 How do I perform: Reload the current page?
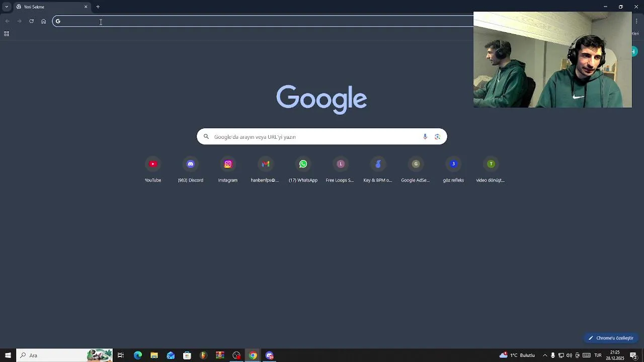[31, 21]
